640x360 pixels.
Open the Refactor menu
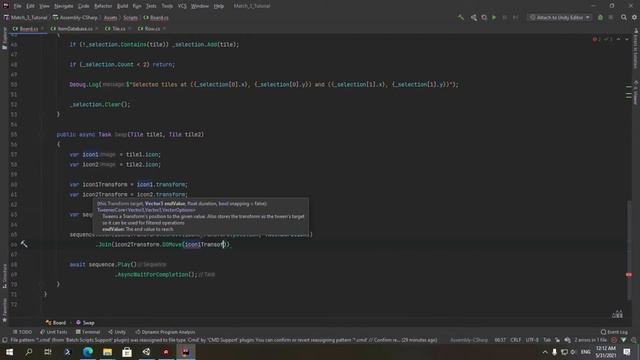[103, 6]
